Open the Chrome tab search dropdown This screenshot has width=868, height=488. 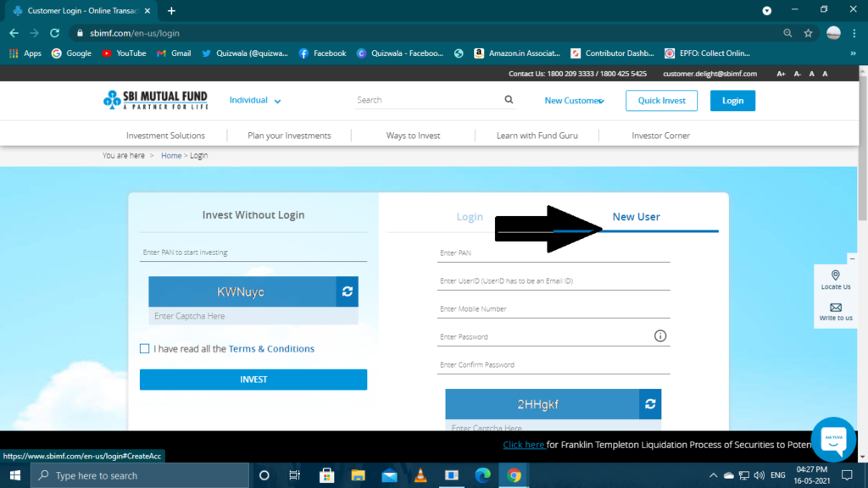(766, 10)
